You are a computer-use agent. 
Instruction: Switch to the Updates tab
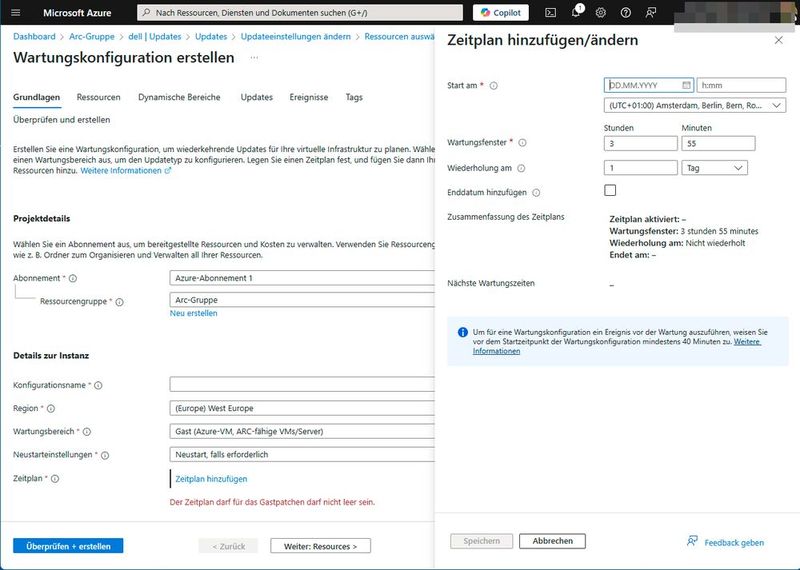click(257, 97)
